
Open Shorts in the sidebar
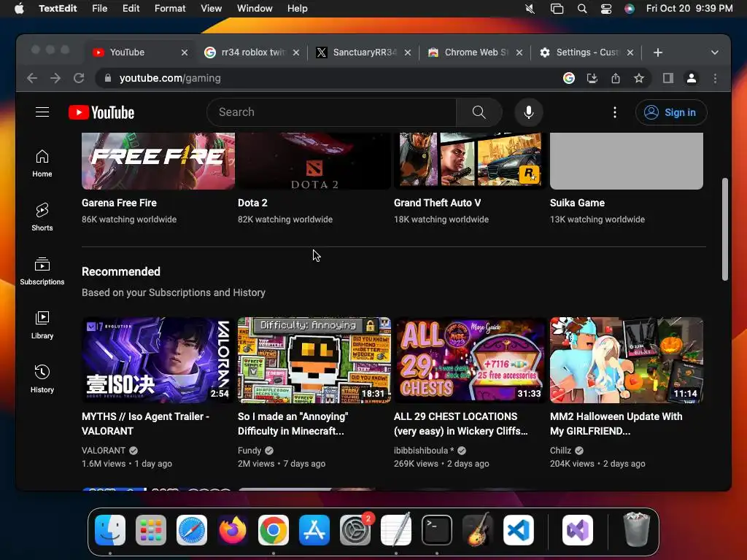pyautogui.click(x=42, y=217)
